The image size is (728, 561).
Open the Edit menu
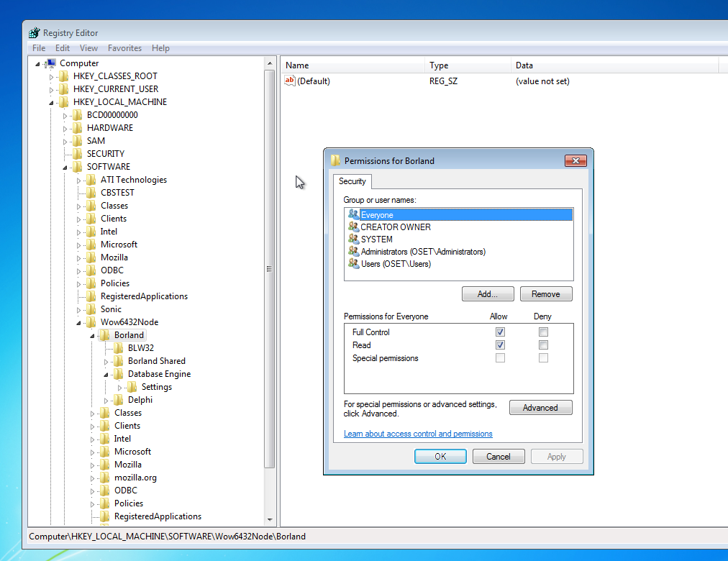(x=62, y=48)
